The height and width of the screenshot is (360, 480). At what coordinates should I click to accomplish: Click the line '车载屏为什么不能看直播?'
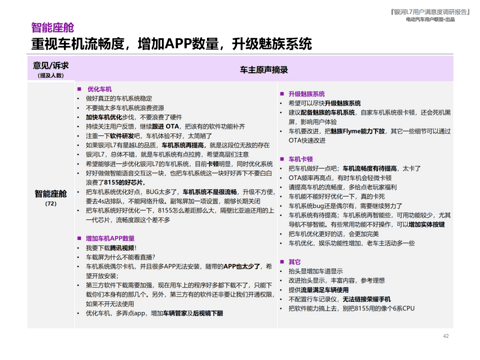click(121, 257)
